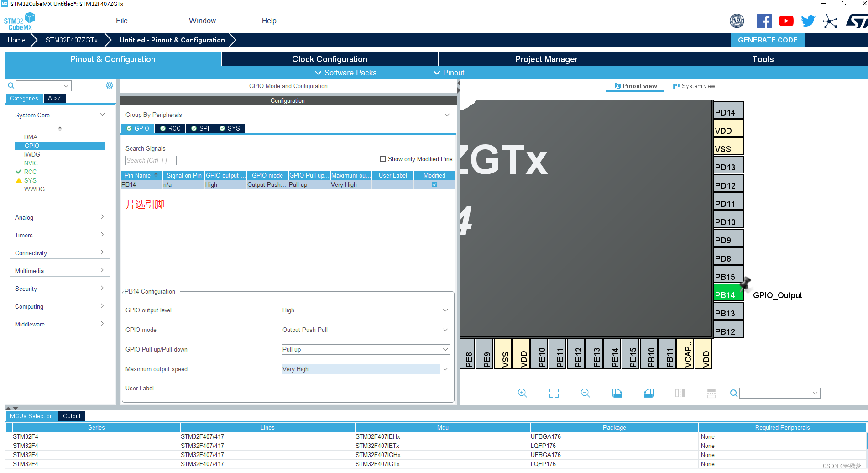Click the STM32F407ZGTx breadcrumb
This screenshot has width=868, height=473.
tap(72, 40)
